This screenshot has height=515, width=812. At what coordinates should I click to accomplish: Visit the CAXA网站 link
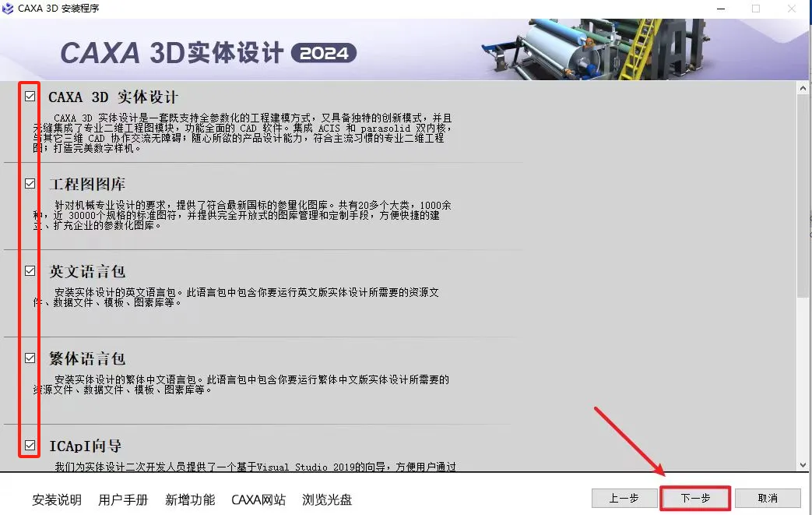pyautogui.click(x=258, y=500)
